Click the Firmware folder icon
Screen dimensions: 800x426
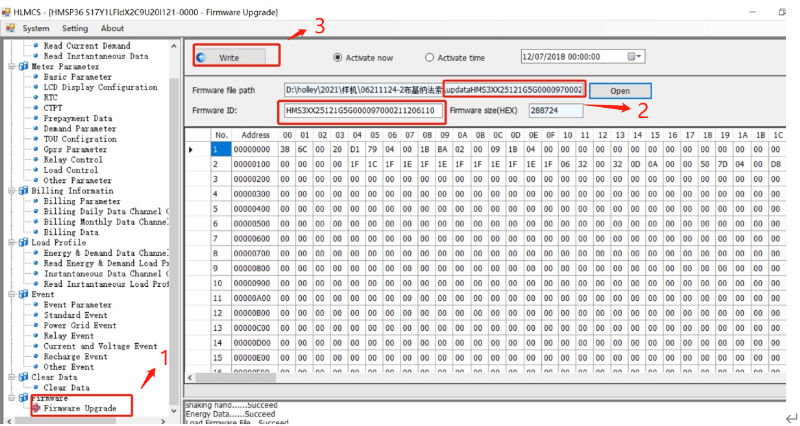click(23, 397)
